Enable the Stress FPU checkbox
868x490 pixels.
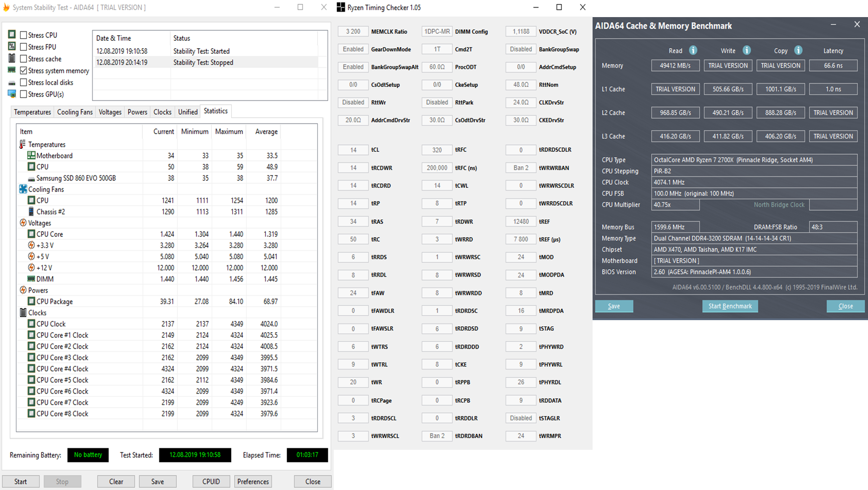tap(23, 47)
